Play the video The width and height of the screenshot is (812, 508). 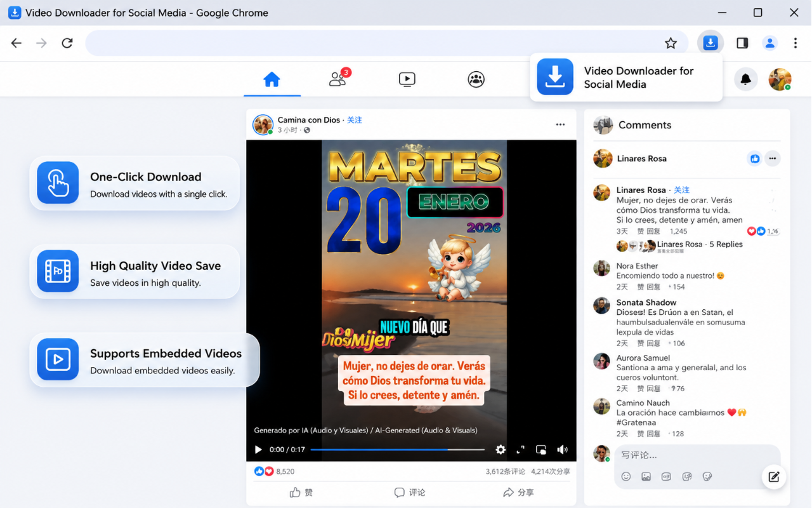(x=258, y=450)
